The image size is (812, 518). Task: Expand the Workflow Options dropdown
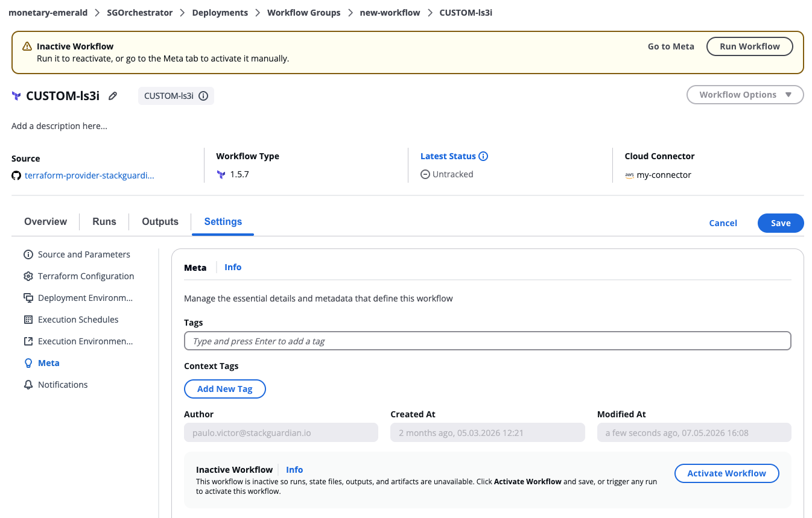745,95
